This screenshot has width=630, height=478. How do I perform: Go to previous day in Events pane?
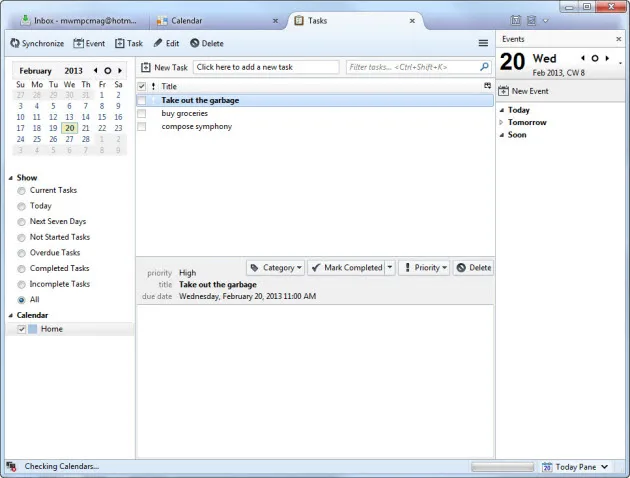click(583, 58)
